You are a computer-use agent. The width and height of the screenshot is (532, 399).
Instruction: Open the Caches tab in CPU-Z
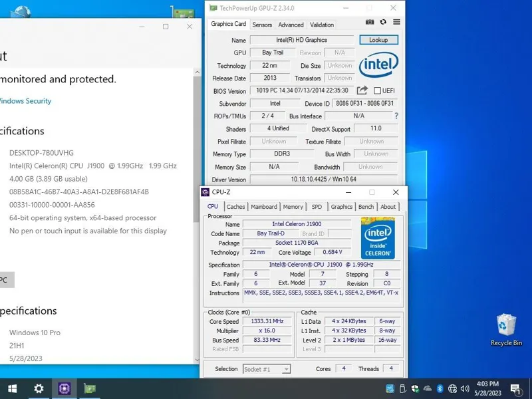[x=235, y=207]
